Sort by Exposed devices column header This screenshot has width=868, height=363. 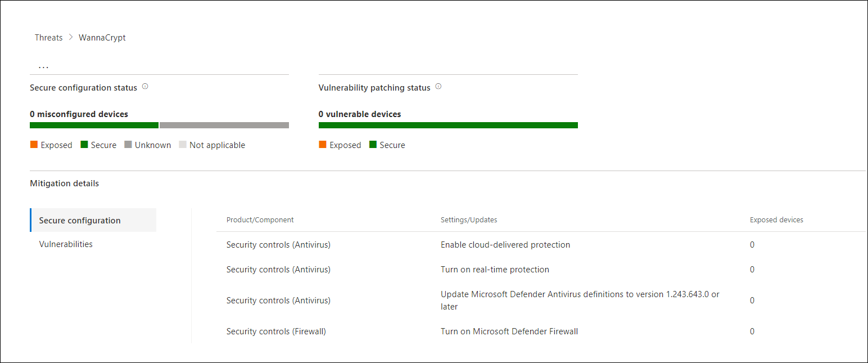pos(776,220)
